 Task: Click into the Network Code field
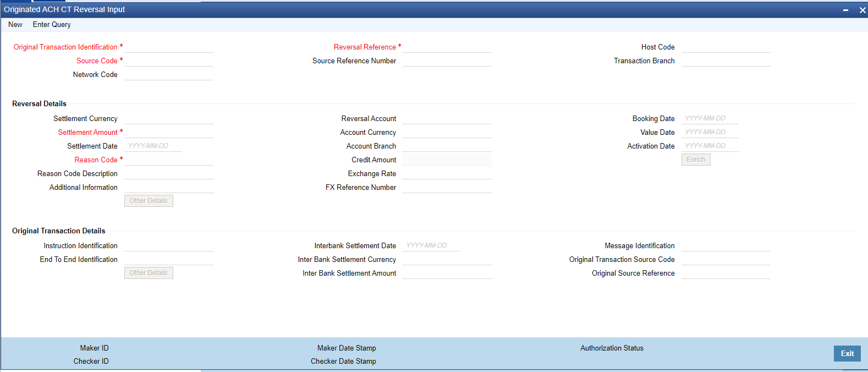(169, 74)
